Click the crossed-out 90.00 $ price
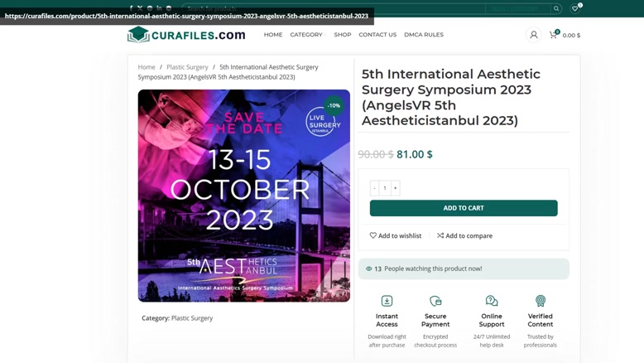 tap(376, 154)
